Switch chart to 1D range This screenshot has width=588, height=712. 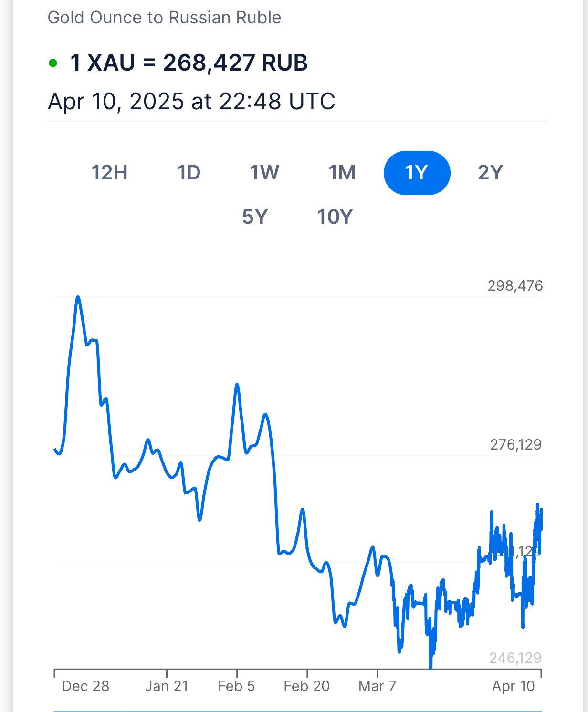[189, 173]
